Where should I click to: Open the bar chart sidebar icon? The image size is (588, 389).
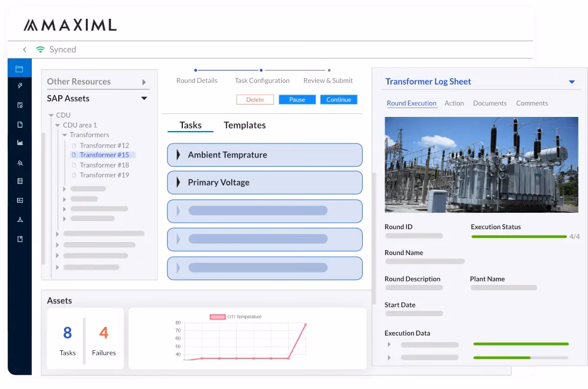click(19, 143)
